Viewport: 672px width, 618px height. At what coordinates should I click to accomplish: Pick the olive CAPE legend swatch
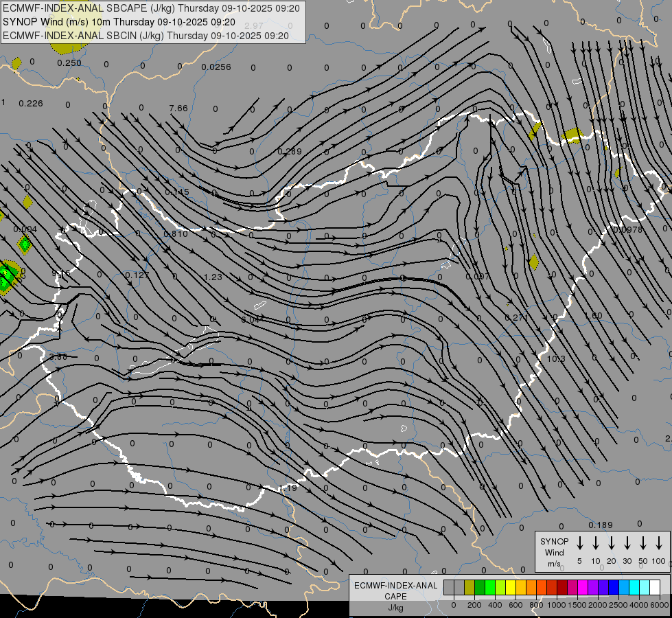470,587
